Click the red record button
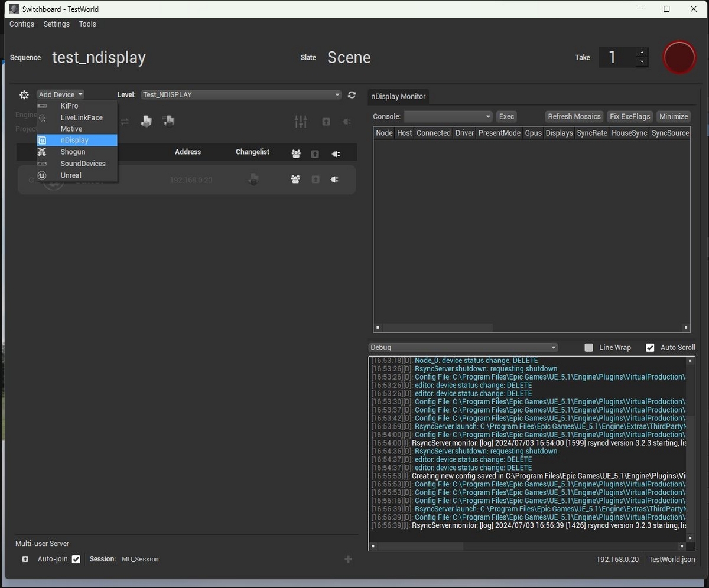The image size is (709, 588). tap(680, 58)
